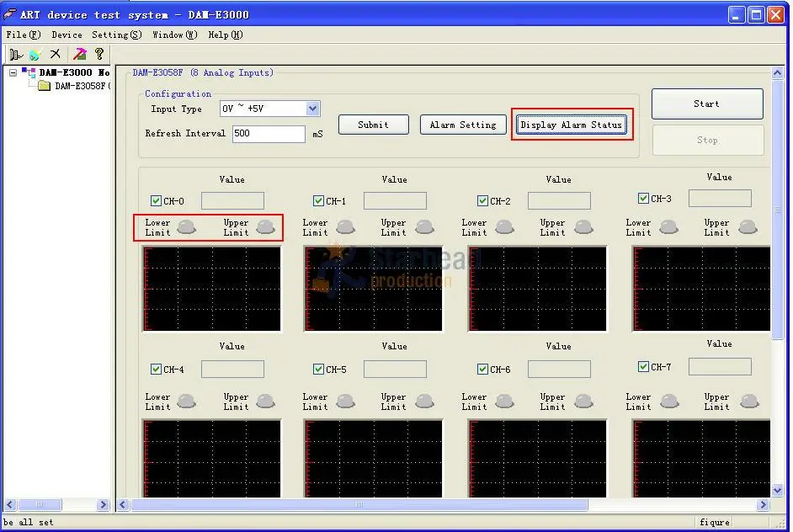Click CH-5 Lower Limit alarm indicator lamp
This screenshot has height=532, width=793.
346,401
